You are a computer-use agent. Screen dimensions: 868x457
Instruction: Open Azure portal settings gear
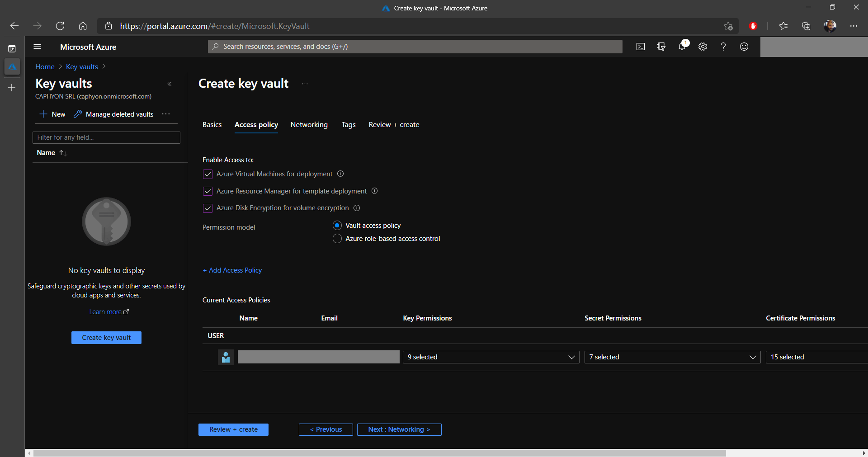tap(703, 47)
